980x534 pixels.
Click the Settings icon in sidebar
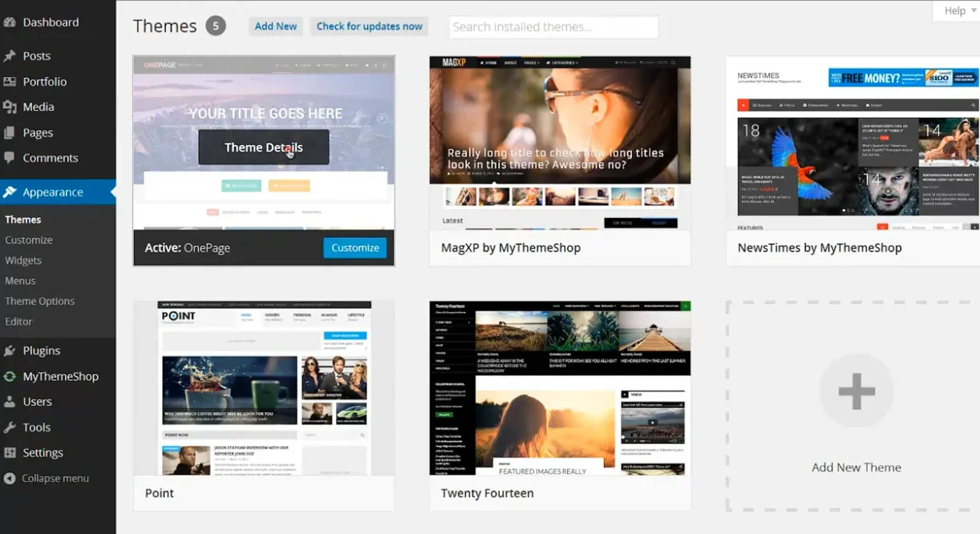10,452
